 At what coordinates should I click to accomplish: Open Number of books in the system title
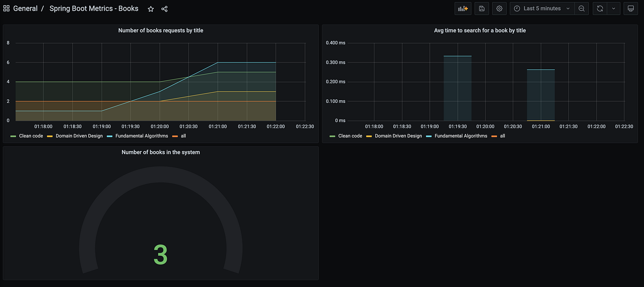161,152
